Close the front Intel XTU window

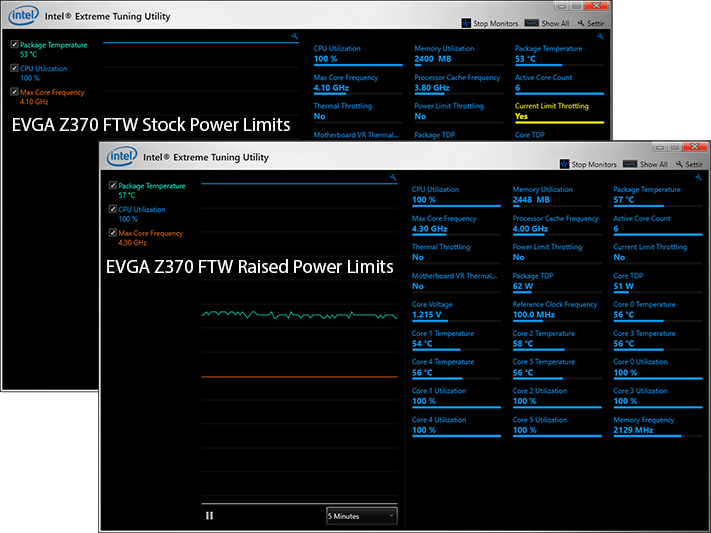click(694, 147)
